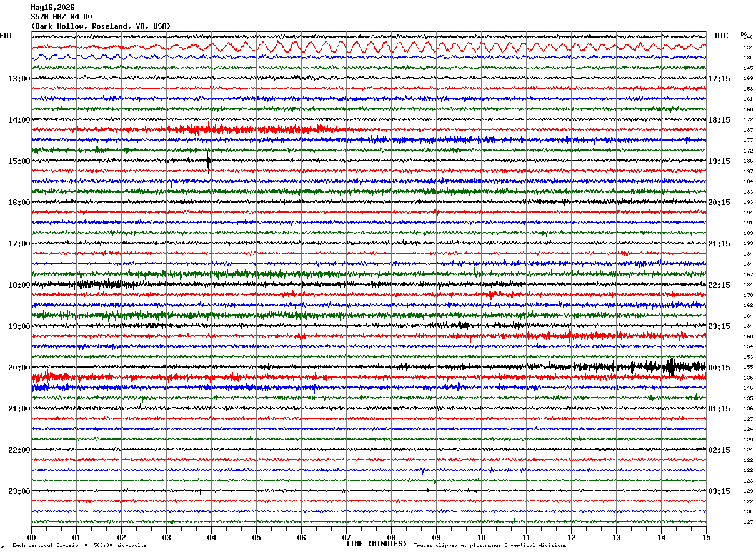Click the vertical division microvolts scale note
The width and height of the screenshot is (756, 554).
pyautogui.click(x=79, y=545)
